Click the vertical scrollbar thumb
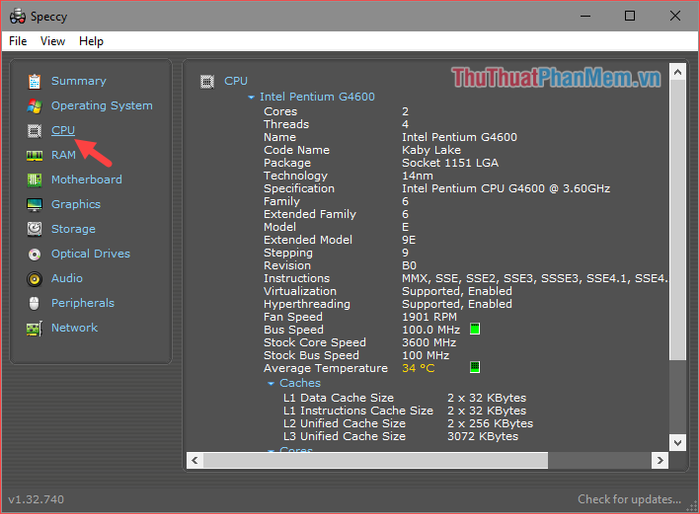This screenshot has height=514, width=700. click(x=678, y=220)
